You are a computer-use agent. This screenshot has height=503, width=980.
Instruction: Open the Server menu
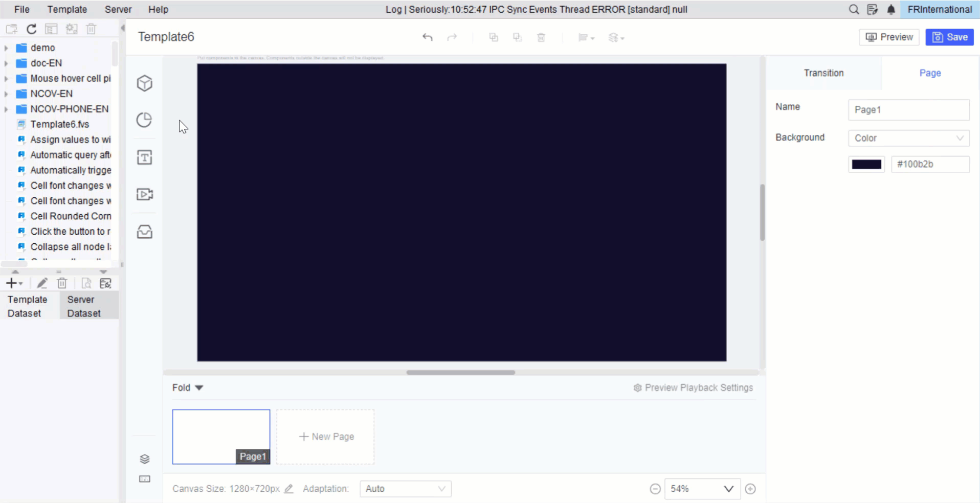118,9
